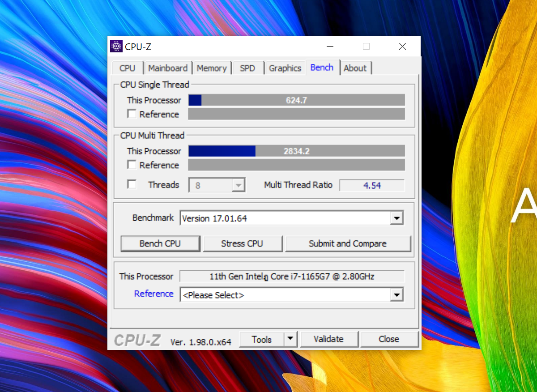The image size is (537, 392).
Task: Click the CPU-Z app icon in title bar
Action: 116,46
